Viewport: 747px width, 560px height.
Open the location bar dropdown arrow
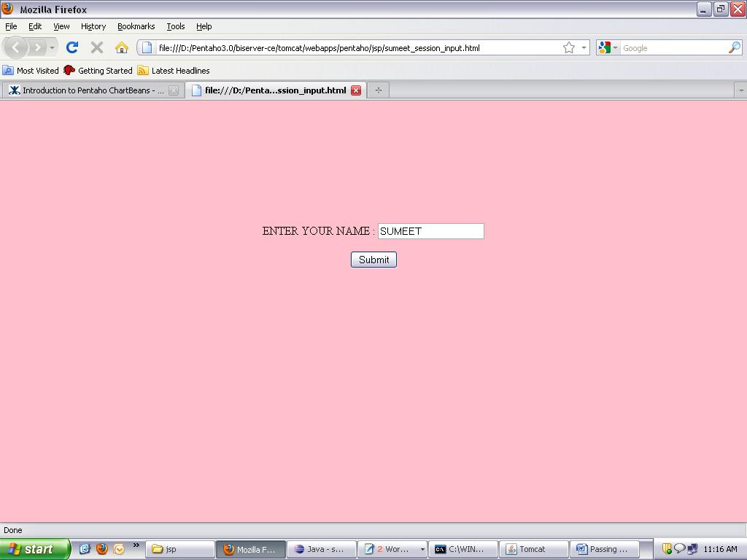click(x=585, y=47)
